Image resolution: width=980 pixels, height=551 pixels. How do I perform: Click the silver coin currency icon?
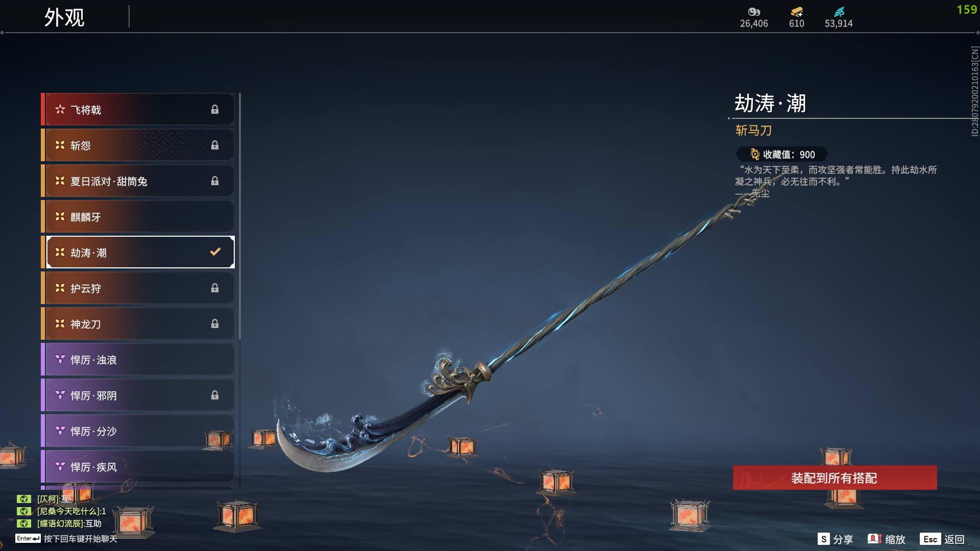tap(754, 12)
